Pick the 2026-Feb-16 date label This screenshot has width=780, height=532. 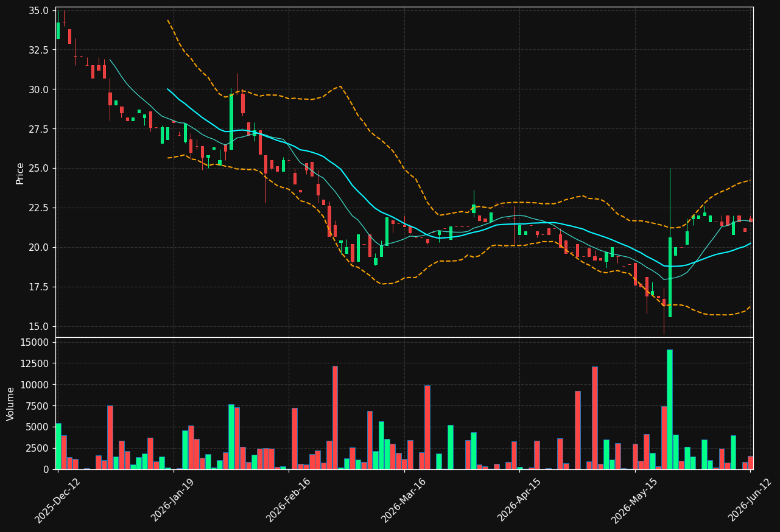(289, 500)
